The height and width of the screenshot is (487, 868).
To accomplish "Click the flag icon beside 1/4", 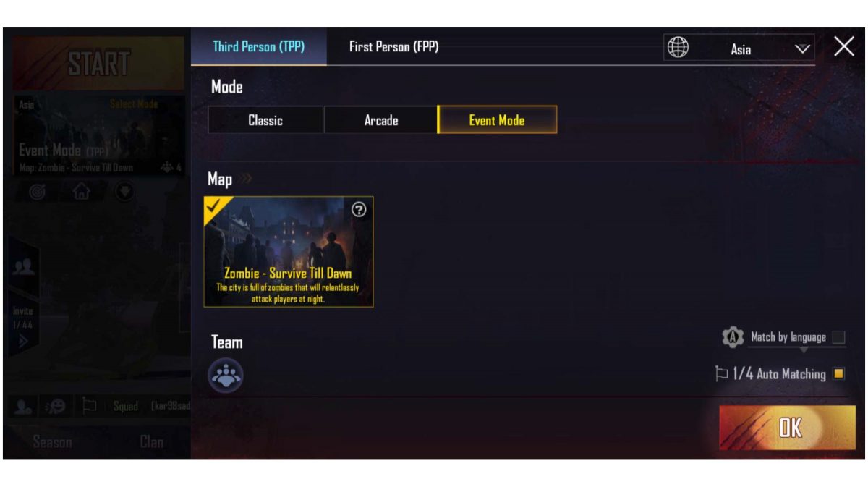I will [721, 374].
